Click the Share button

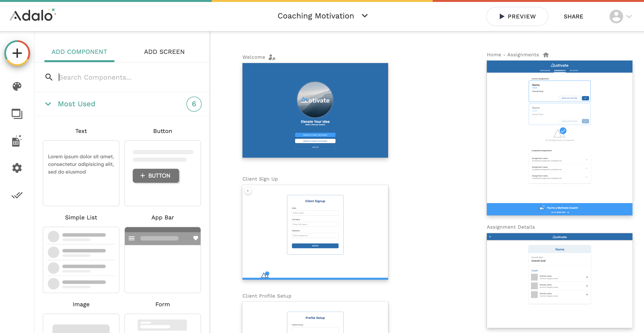573,17
